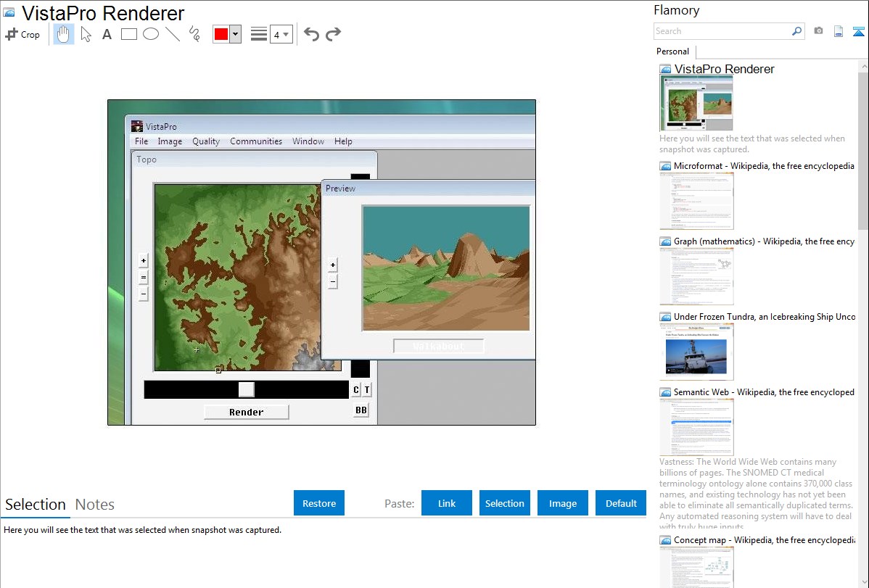Undo the last annotation
This screenshot has width=869, height=588.
311,34
